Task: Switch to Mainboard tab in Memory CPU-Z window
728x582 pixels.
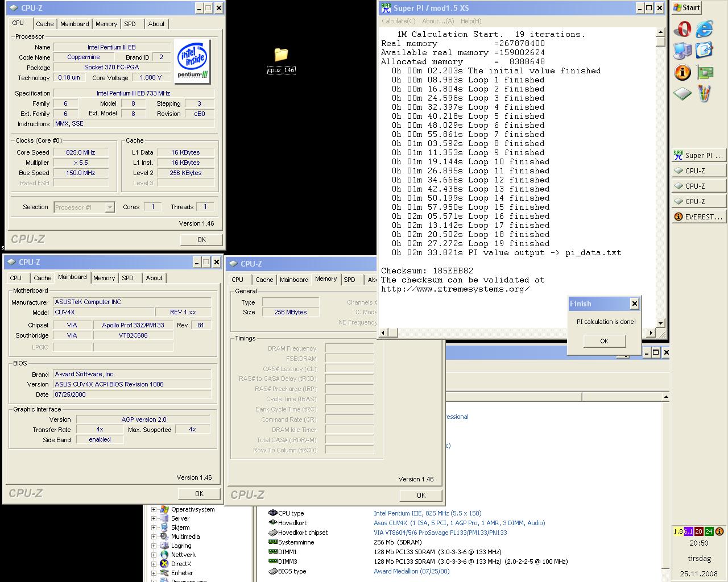Action: coord(294,280)
